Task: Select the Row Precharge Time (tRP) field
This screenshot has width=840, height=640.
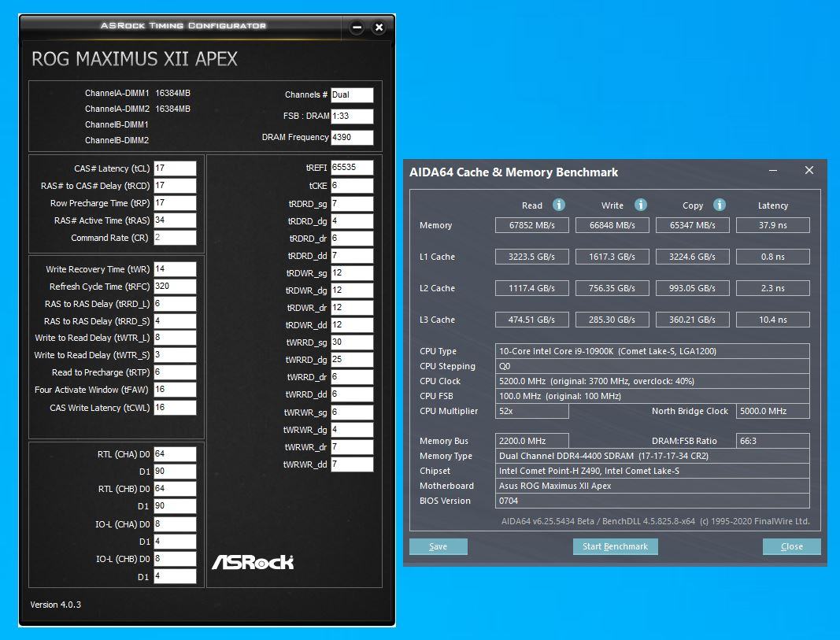Action: (176, 203)
